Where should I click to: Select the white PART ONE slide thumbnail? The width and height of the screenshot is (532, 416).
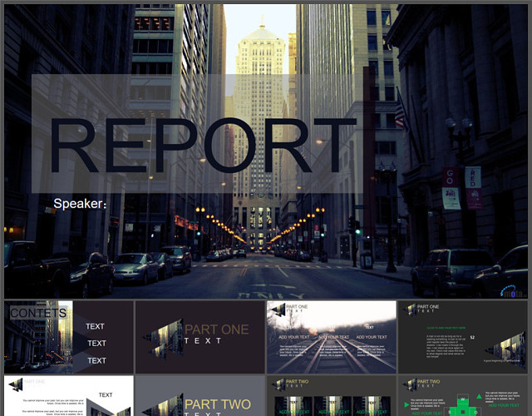pos(68,396)
